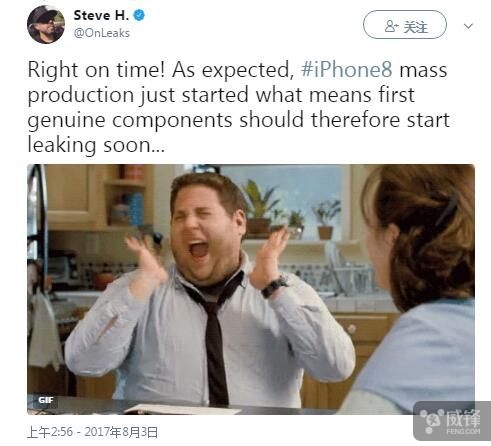Click the 威锋 watermark characters
491x446 pixels.
464,418
